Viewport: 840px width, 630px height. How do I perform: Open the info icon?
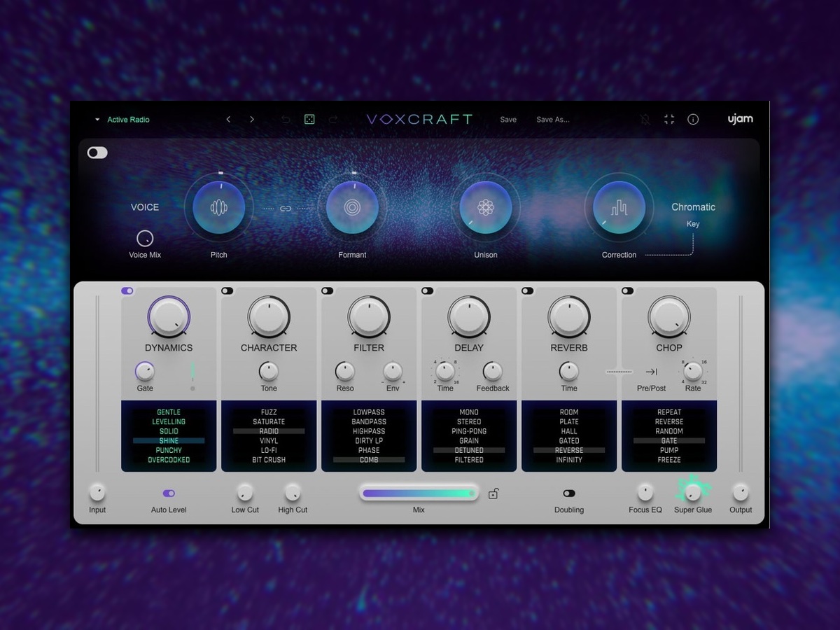click(693, 120)
